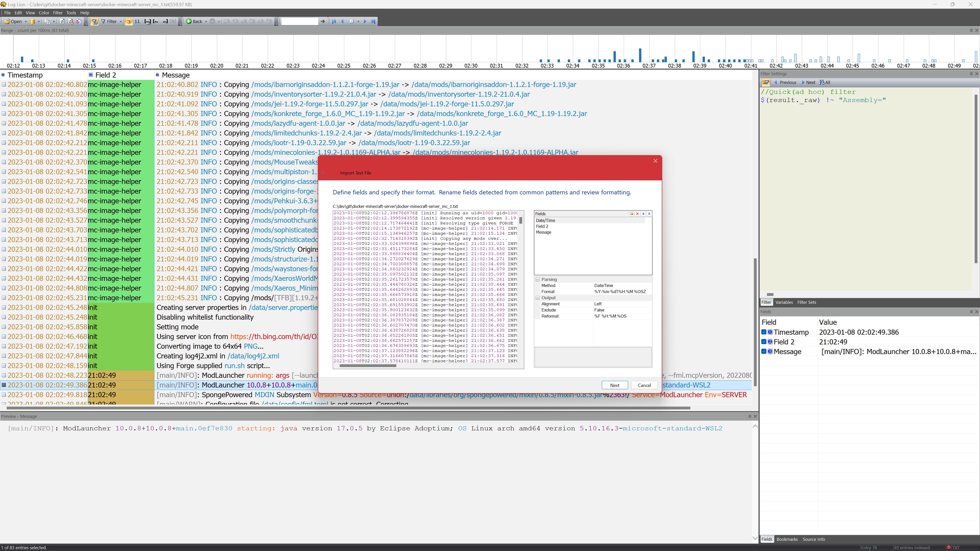Switch to the Variables tab
The image size is (980, 551).
coord(784,302)
